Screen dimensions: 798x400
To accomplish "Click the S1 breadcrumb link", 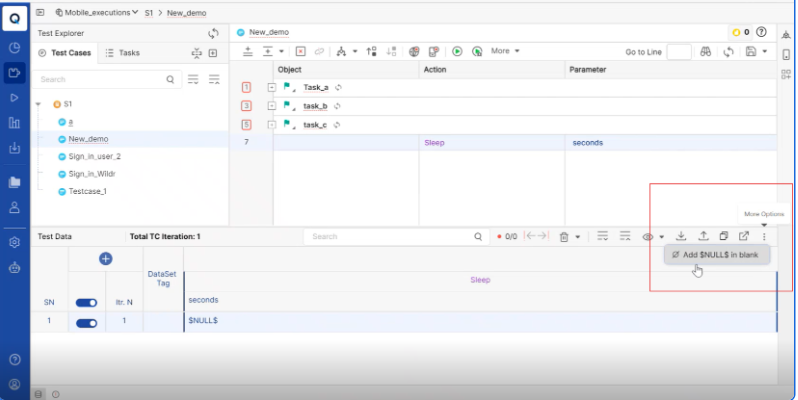I will coord(148,12).
